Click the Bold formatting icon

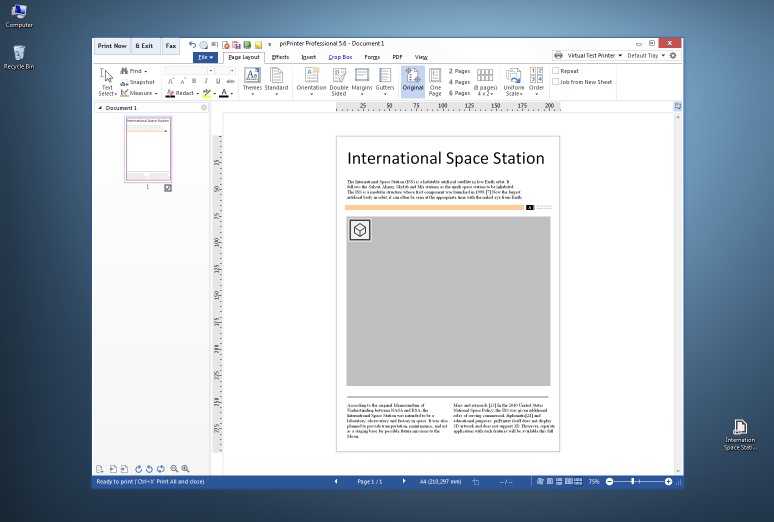point(194,81)
